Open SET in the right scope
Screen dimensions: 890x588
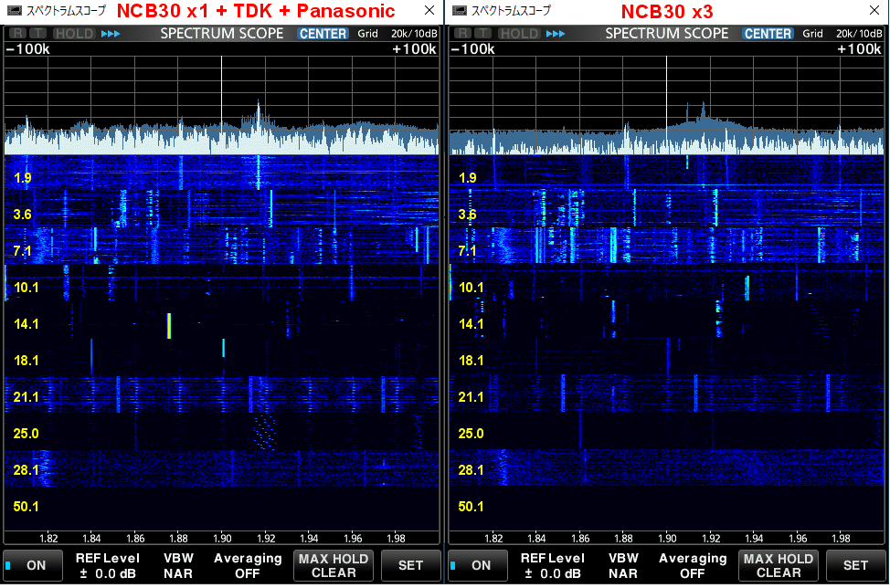(855, 565)
